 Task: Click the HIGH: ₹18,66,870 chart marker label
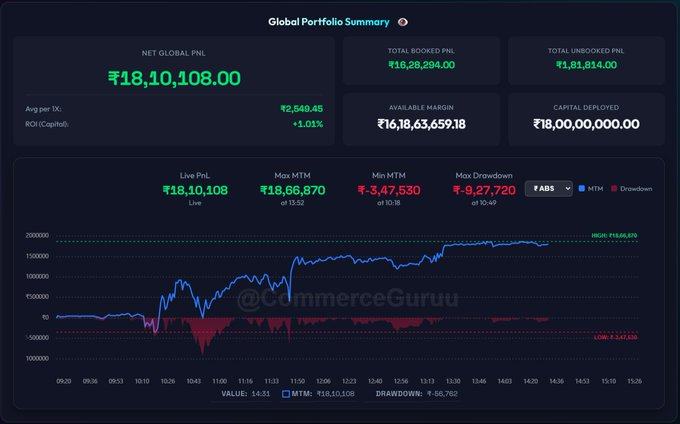click(615, 235)
